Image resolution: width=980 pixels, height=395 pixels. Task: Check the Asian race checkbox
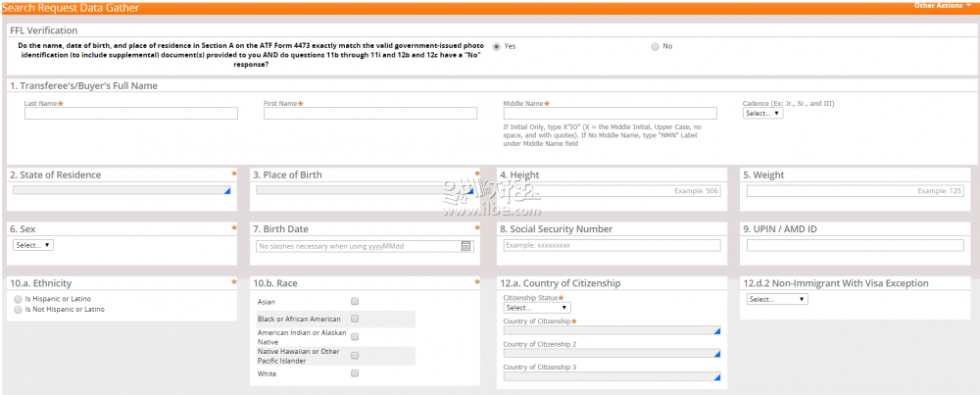click(x=355, y=302)
